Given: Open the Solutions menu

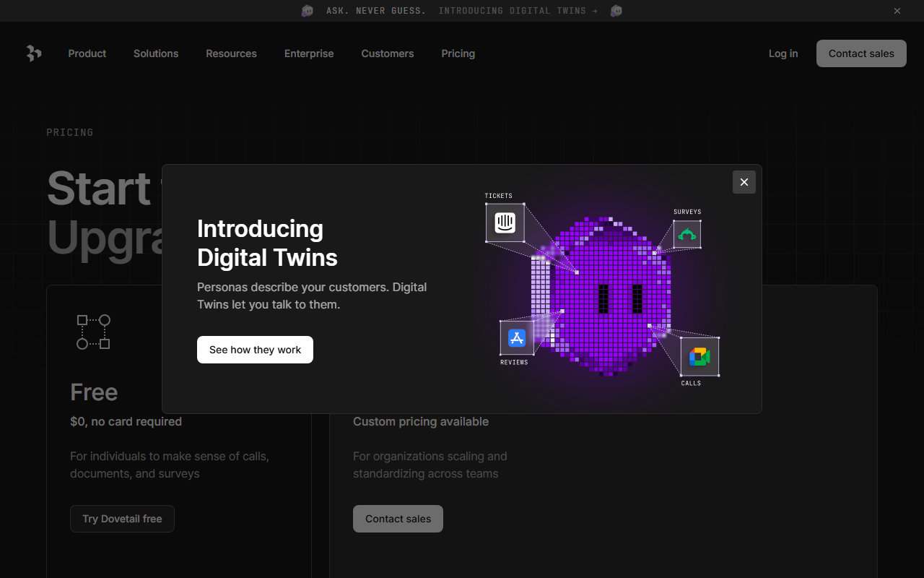Looking at the screenshot, I should tap(156, 53).
